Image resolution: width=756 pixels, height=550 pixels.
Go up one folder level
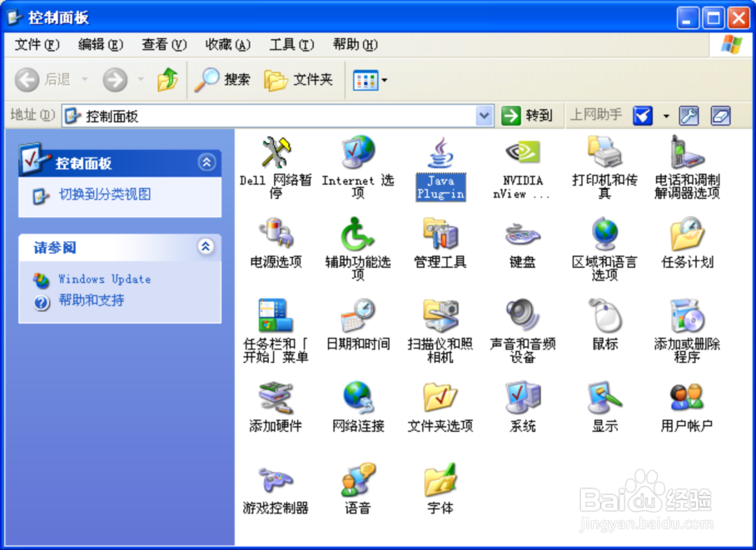pos(167,80)
